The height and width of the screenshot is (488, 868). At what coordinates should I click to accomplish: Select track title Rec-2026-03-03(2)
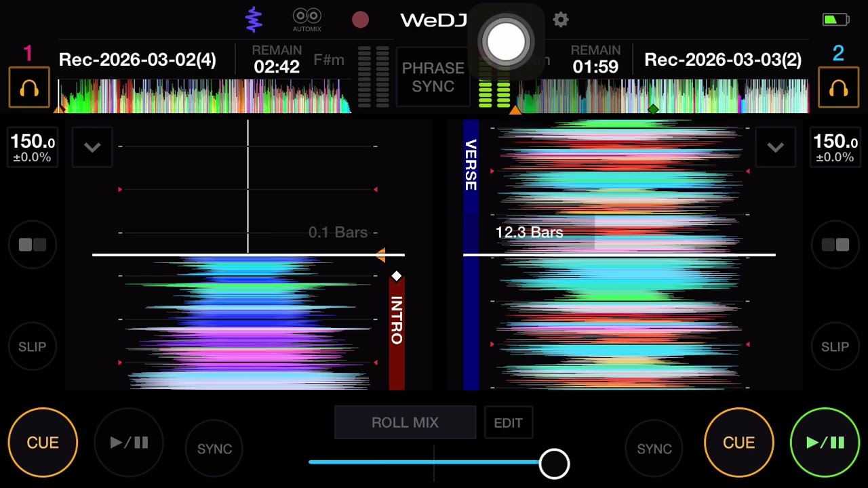pyautogui.click(x=723, y=60)
